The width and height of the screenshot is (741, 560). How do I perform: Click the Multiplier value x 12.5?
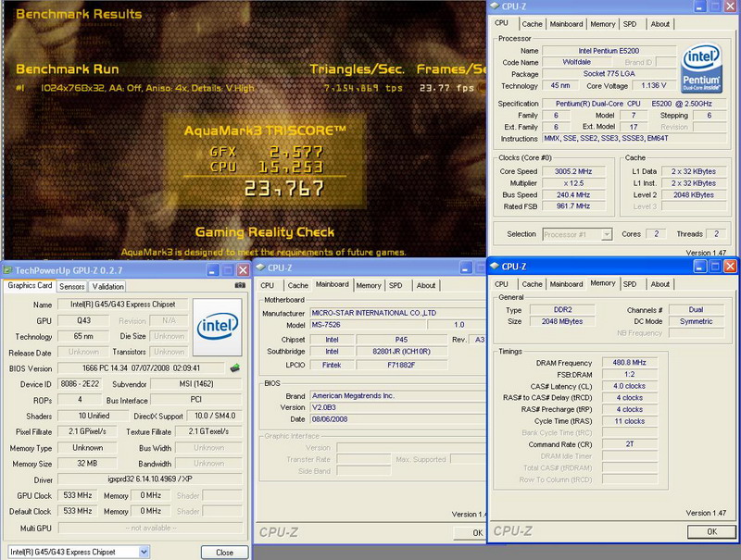tap(573, 183)
